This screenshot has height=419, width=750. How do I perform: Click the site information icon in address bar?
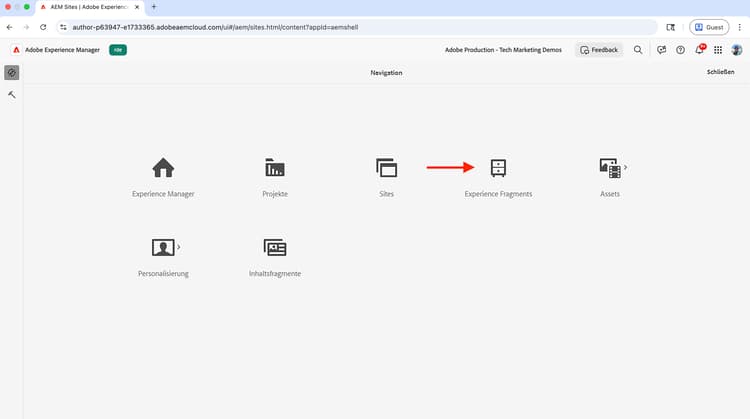pyautogui.click(x=63, y=27)
